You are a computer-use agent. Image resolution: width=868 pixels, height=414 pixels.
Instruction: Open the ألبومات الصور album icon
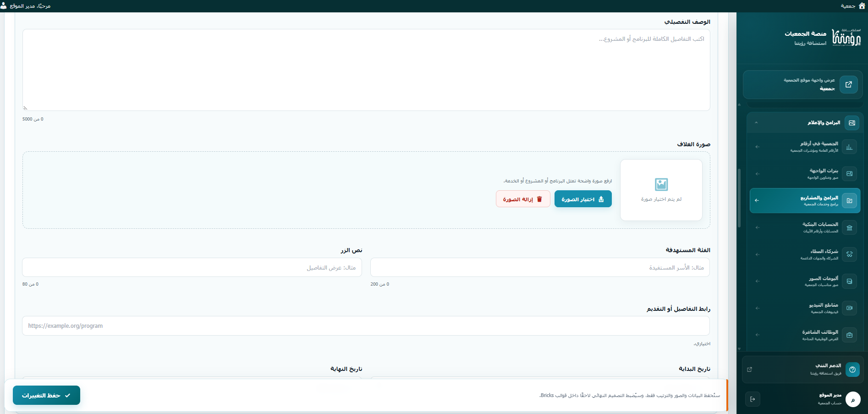849,282
